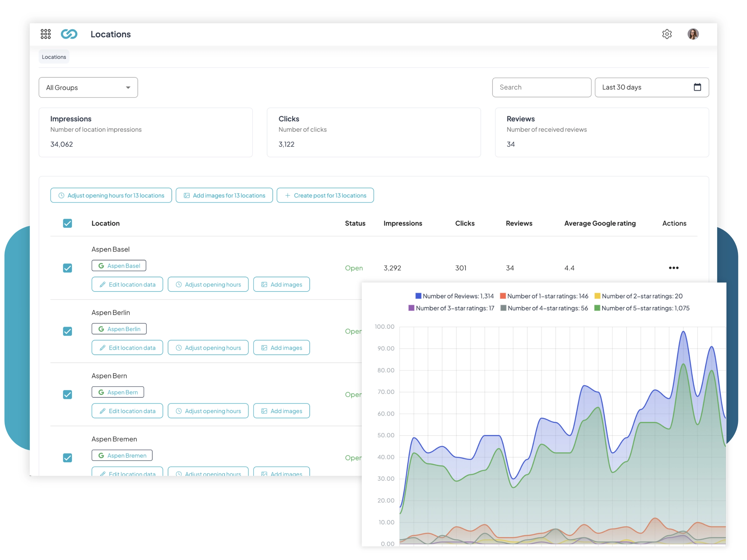747x560 pixels.
Task: Toggle the select-all locations checkbox
Action: coord(68,223)
